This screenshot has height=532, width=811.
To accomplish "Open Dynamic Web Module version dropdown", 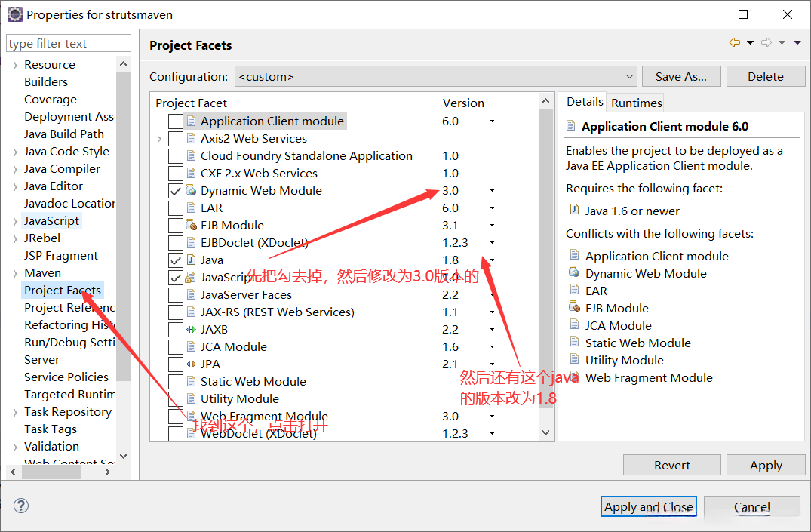I will pyautogui.click(x=492, y=191).
